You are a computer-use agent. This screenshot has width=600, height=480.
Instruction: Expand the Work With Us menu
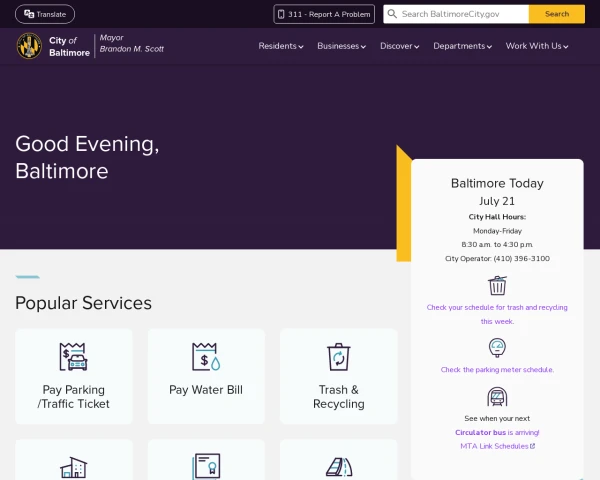(x=537, y=46)
